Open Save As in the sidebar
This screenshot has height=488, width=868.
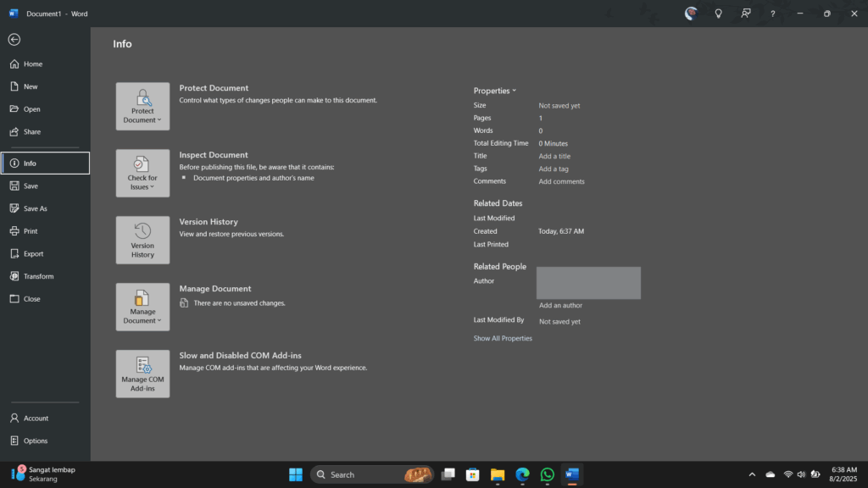[x=45, y=208]
